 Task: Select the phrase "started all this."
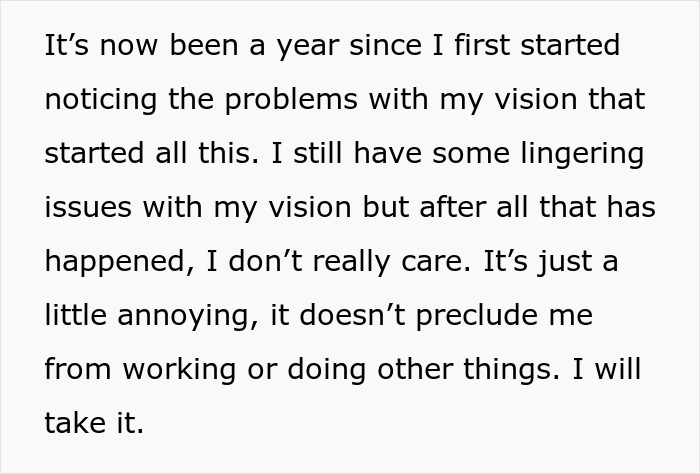152,152
